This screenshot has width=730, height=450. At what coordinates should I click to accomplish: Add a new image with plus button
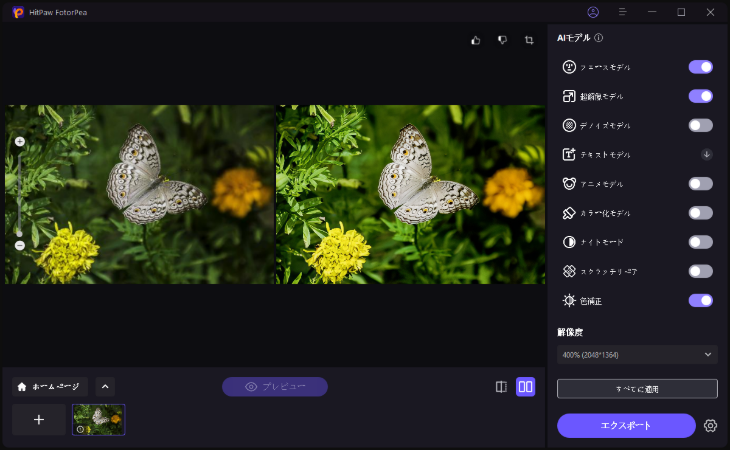[39, 420]
